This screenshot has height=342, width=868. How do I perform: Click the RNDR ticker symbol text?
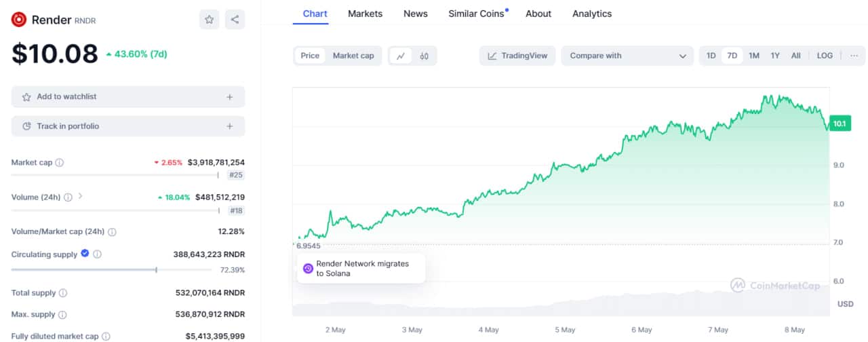85,20
